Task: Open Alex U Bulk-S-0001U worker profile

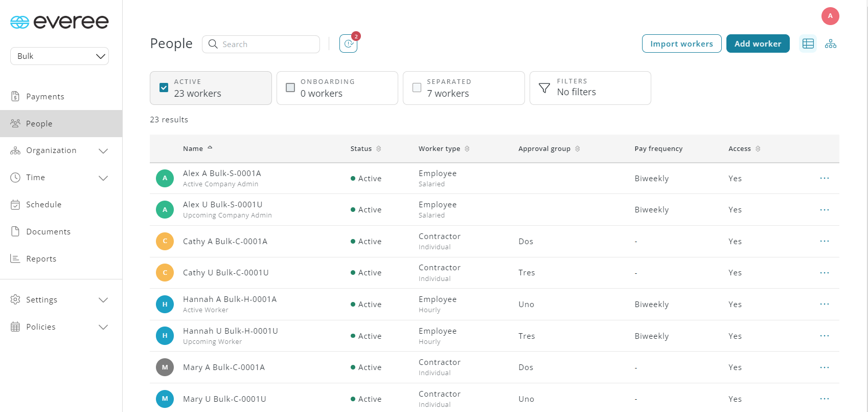Action: click(x=223, y=205)
